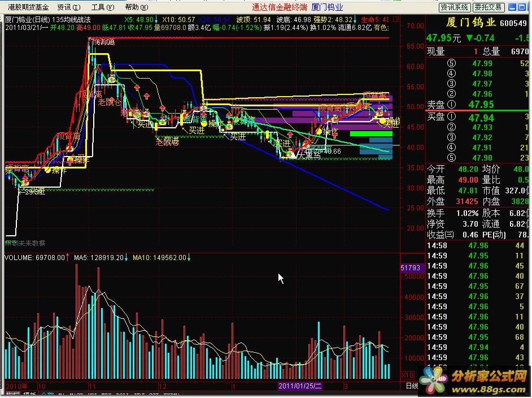The width and height of the screenshot is (532, 398).
Task: Click the 14:59 trade row with volume 67
Action: point(477,286)
